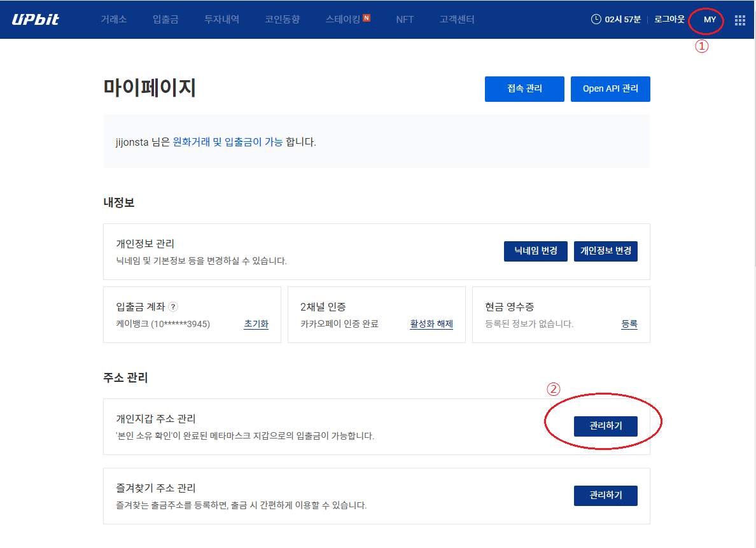Click the clock session timer icon
This screenshot has width=756, height=548.
(596, 19)
